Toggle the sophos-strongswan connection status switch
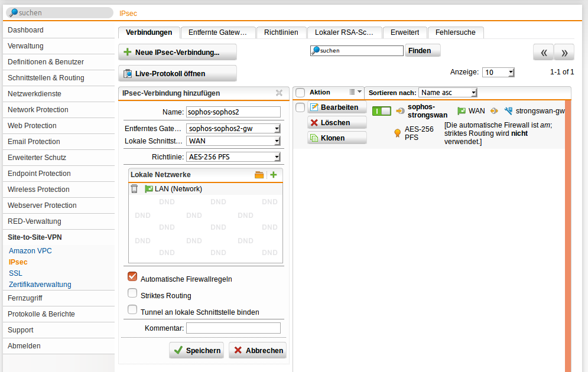 (381, 110)
